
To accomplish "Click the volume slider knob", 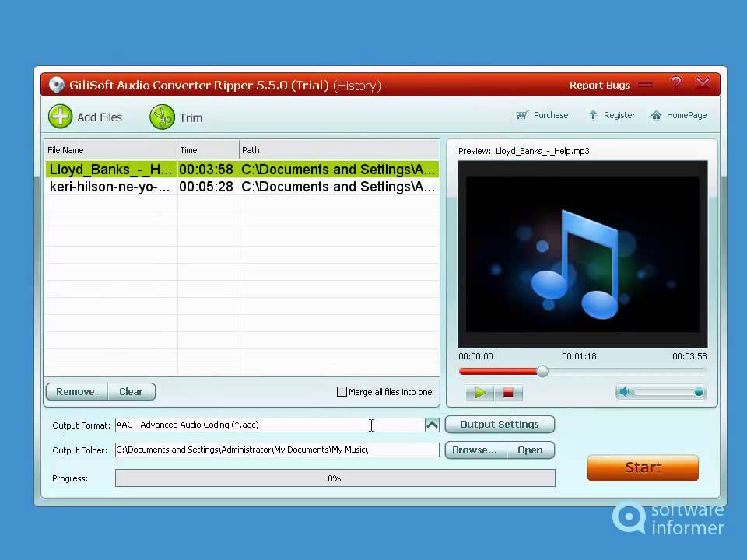I will 699,392.
